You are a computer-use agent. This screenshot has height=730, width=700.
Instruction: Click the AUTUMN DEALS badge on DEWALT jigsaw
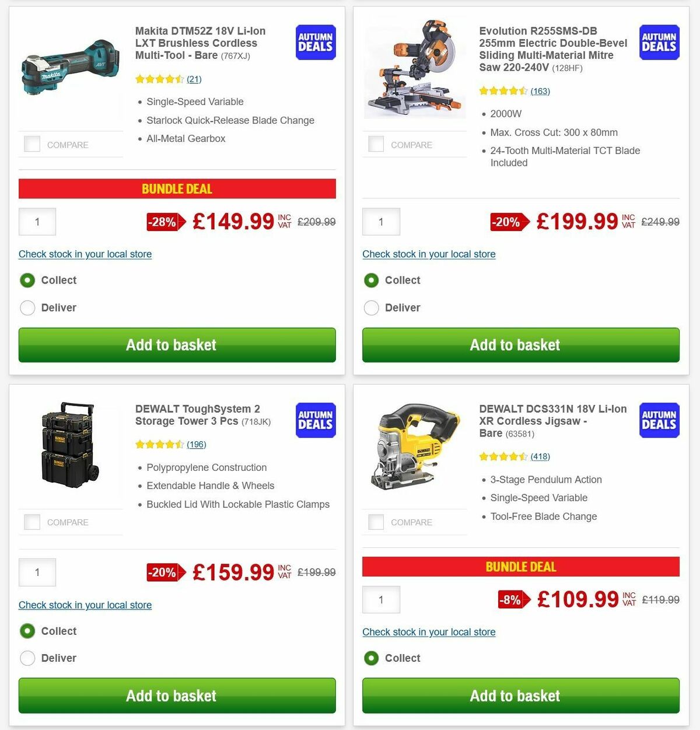click(x=659, y=420)
